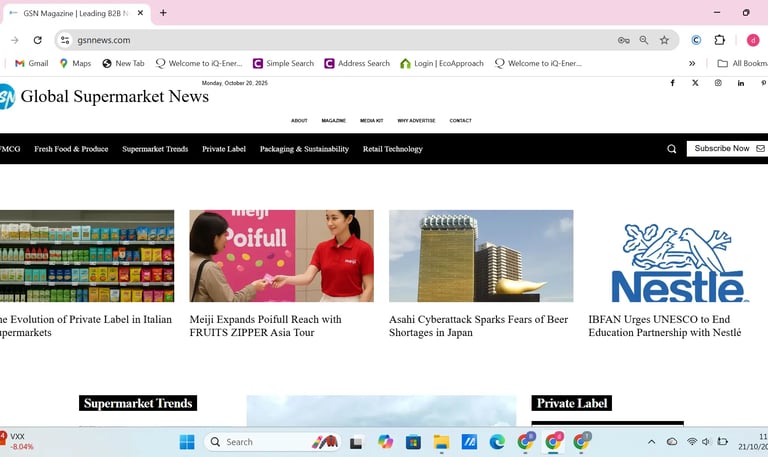
Task: Click the site search magnifier icon
Action: pyautogui.click(x=672, y=149)
